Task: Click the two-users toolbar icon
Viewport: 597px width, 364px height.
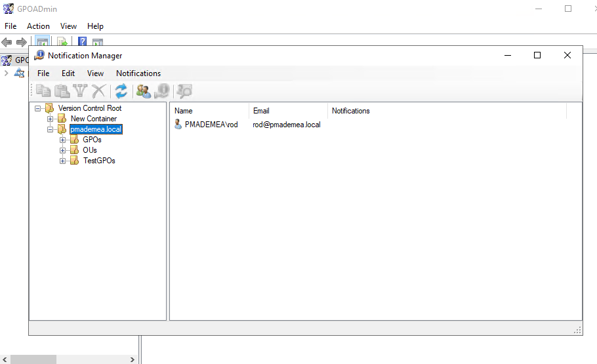Action: pyautogui.click(x=144, y=91)
